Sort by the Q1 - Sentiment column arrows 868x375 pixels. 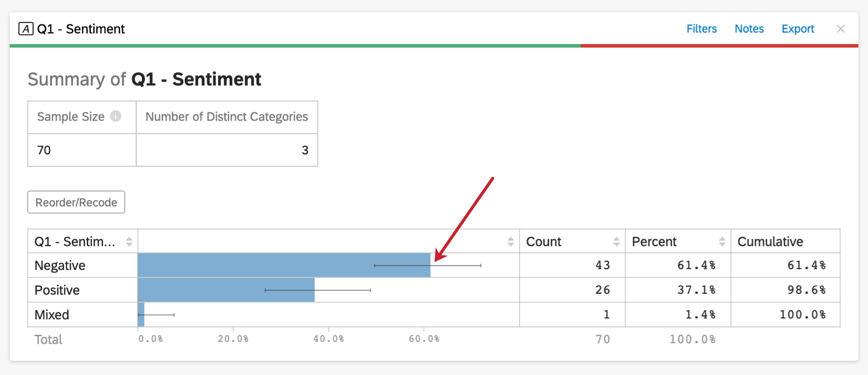[x=129, y=242]
